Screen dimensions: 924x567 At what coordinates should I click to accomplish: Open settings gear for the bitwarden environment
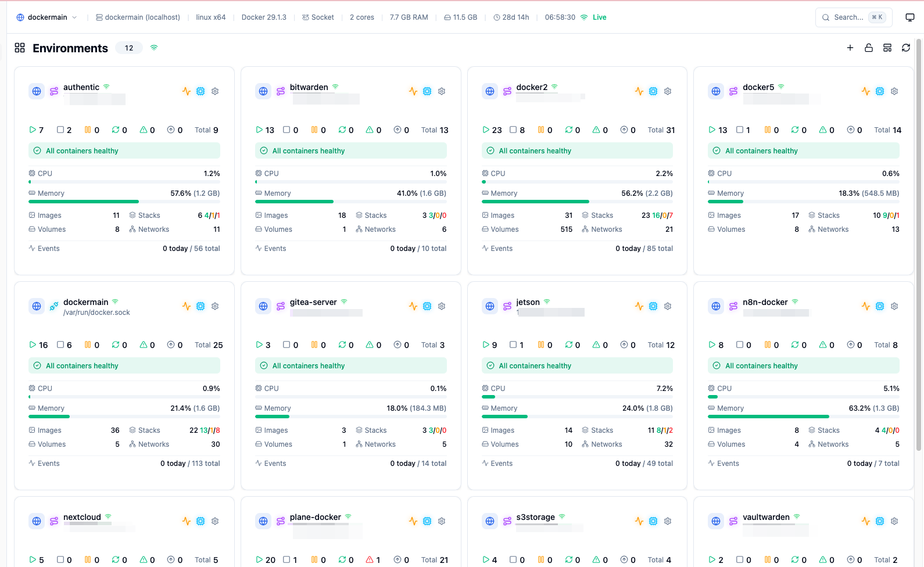(442, 91)
